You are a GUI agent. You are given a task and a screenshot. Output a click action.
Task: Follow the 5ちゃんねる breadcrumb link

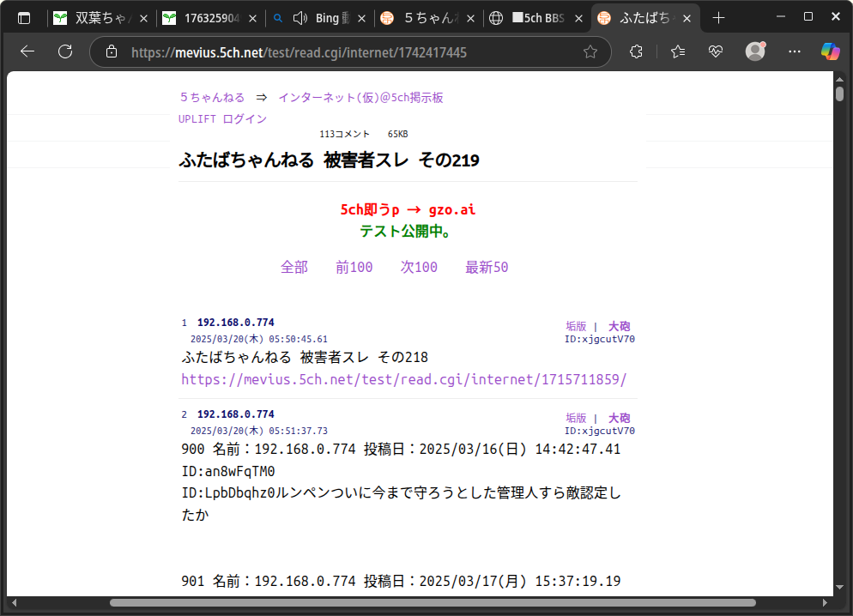pyautogui.click(x=212, y=98)
